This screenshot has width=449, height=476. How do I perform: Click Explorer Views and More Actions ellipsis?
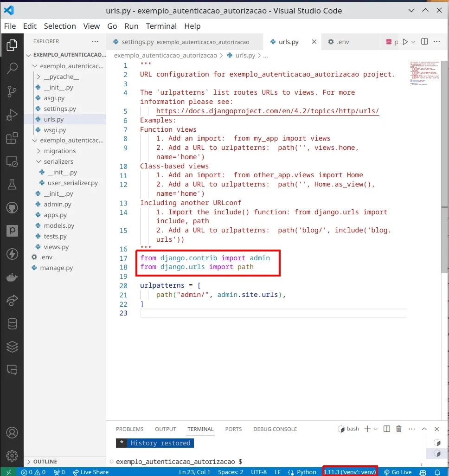[95, 41]
